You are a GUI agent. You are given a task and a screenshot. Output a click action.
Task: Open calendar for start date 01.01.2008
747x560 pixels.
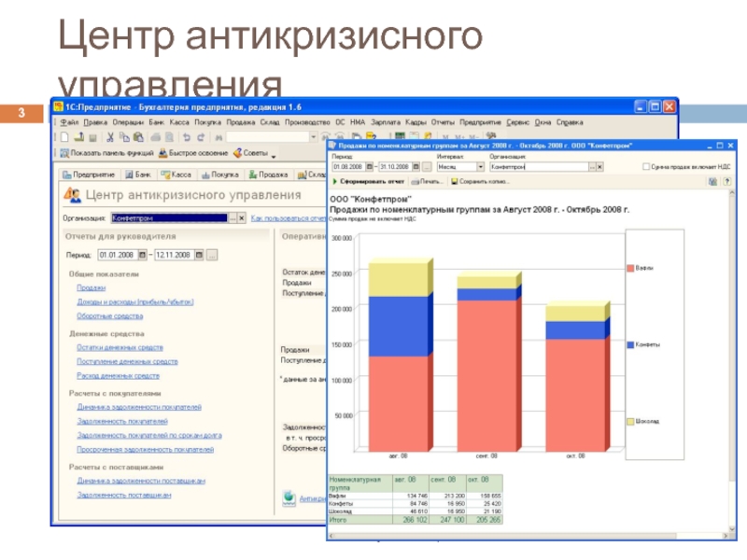142,255
